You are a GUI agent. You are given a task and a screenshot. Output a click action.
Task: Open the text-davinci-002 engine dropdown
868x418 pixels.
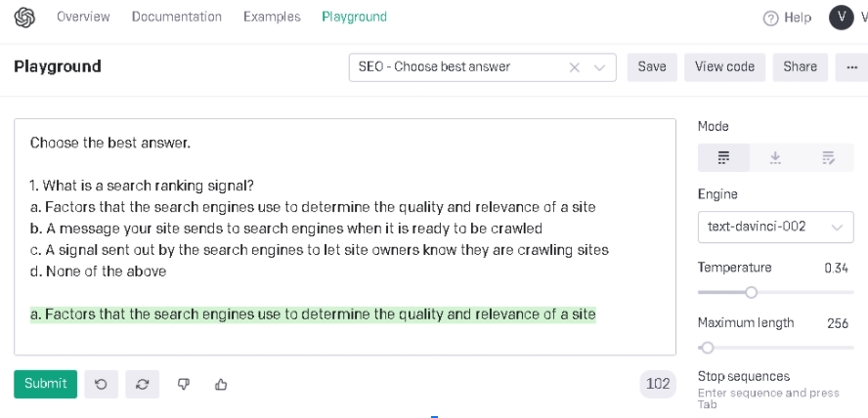[775, 227]
